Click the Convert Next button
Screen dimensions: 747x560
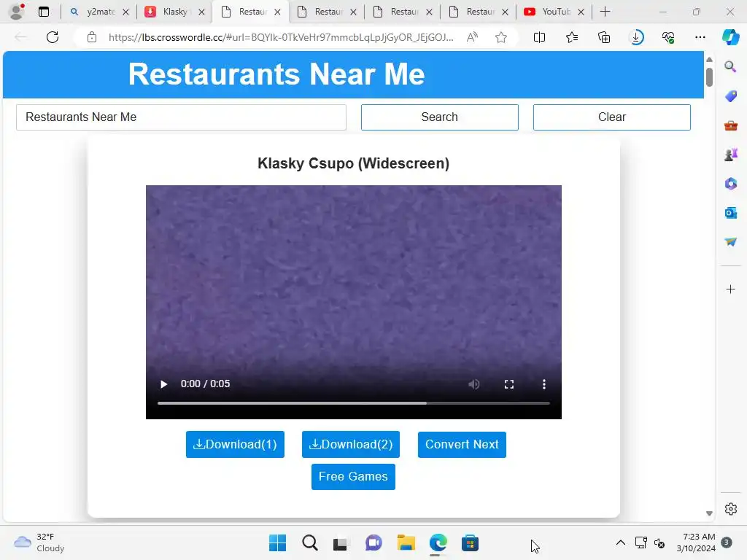[x=462, y=444]
